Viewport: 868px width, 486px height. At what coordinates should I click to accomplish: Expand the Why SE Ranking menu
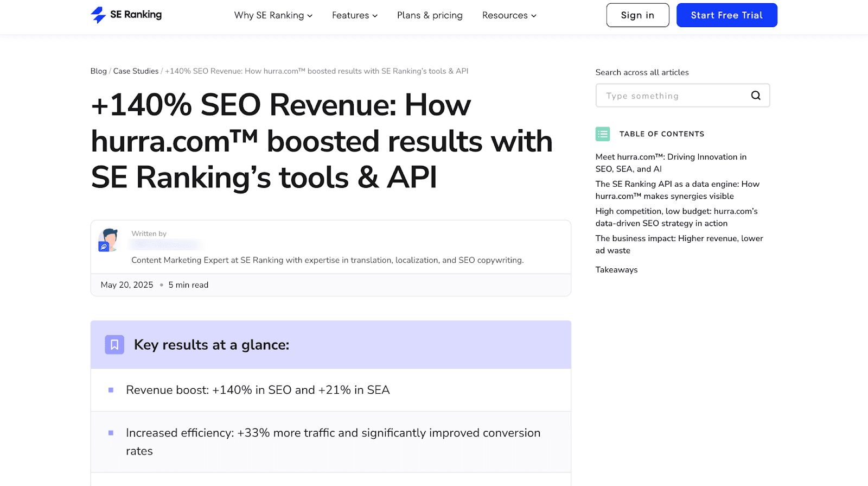pyautogui.click(x=273, y=15)
